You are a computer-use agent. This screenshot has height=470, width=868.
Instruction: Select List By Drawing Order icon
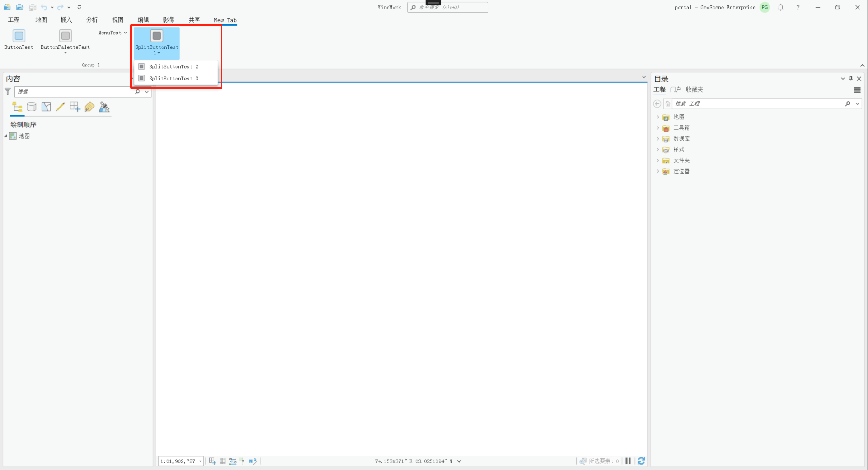(x=17, y=107)
